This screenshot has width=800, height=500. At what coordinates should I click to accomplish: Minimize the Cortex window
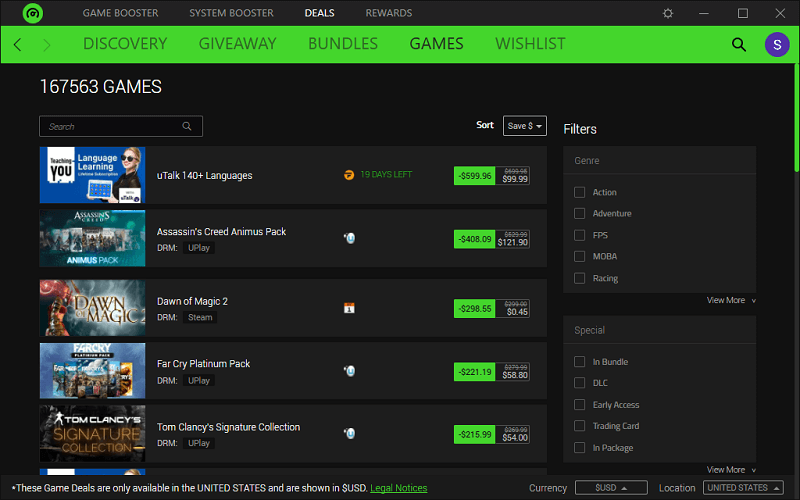704,13
